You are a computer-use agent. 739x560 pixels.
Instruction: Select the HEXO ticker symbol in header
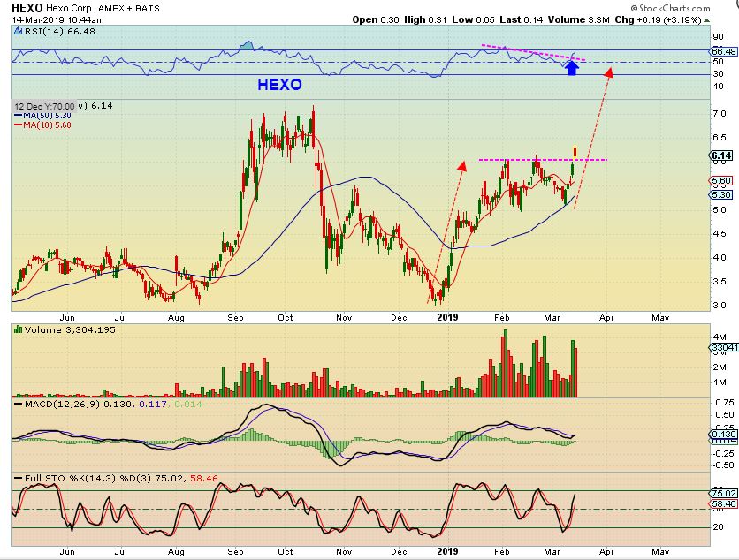tap(27, 8)
